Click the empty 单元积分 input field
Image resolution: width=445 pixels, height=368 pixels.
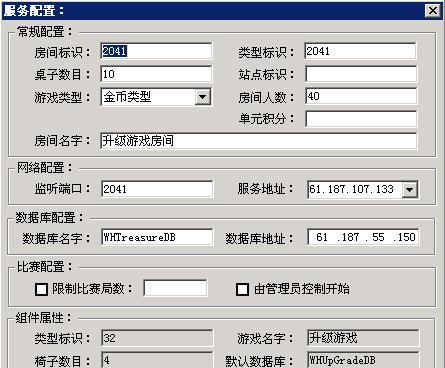click(361, 119)
